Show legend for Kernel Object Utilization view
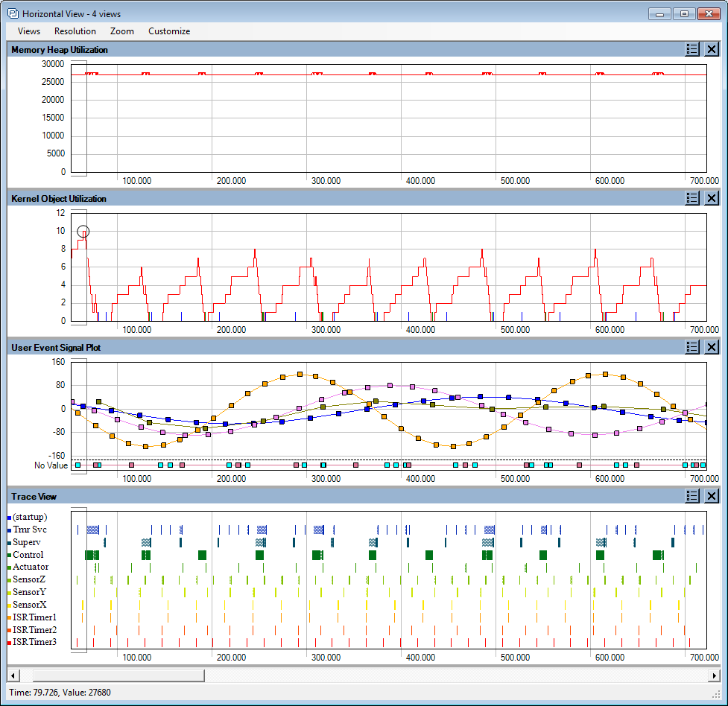The height and width of the screenshot is (706, 728). pos(691,198)
